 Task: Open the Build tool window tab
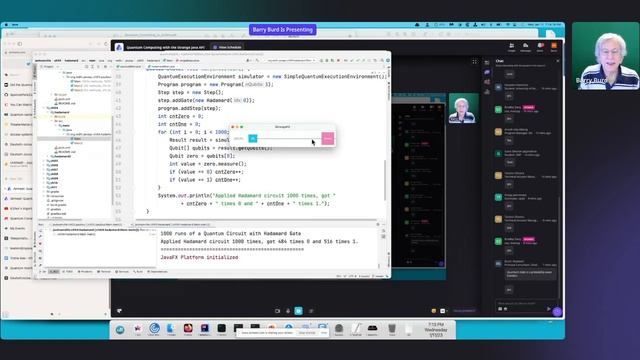(138, 271)
